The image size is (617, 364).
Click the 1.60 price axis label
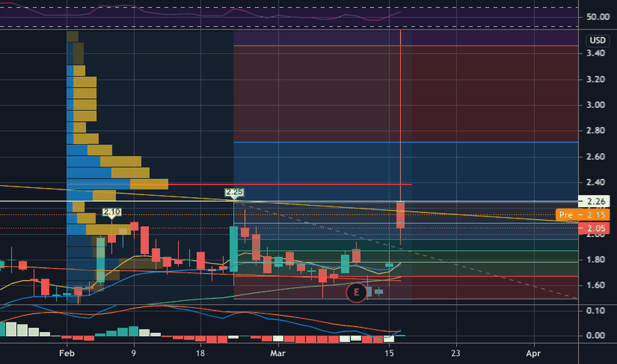pyautogui.click(x=595, y=285)
